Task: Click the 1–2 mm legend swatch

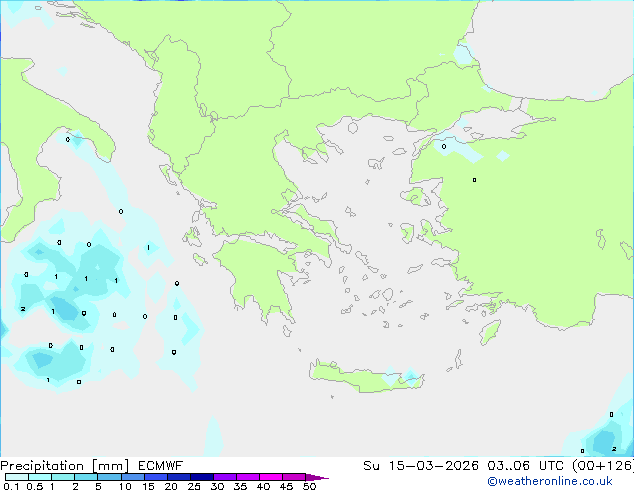Action: click(63, 477)
